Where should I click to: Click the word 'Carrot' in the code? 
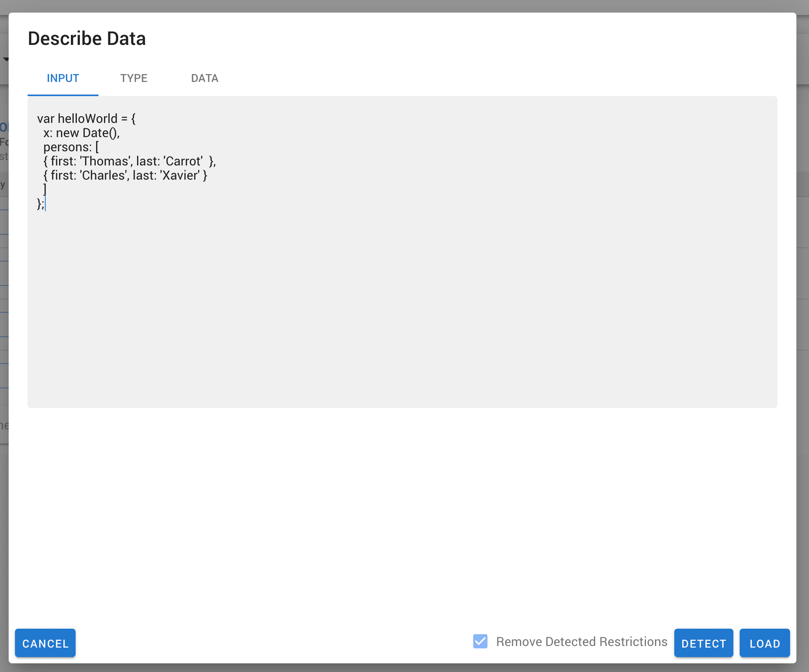[184, 161]
